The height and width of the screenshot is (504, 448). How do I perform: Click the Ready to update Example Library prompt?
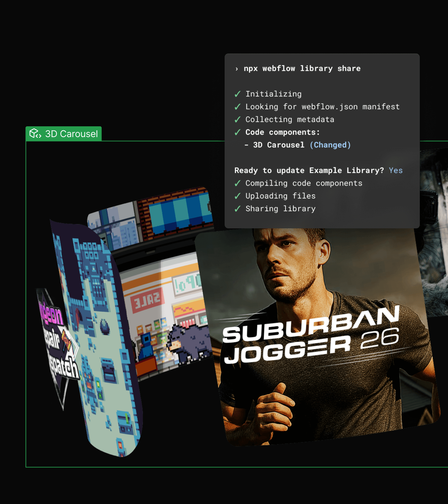(x=309, y=170)
